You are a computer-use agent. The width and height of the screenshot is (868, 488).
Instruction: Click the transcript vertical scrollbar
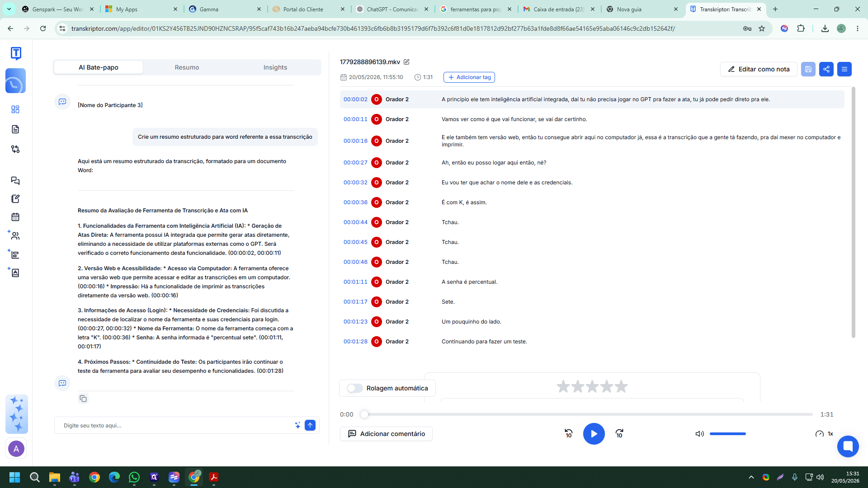(x=854, y=212)
